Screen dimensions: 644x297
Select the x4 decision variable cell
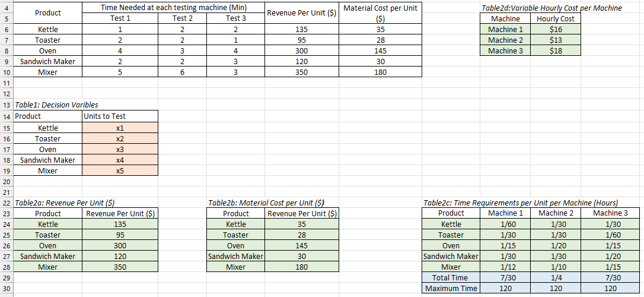[120, 160]
